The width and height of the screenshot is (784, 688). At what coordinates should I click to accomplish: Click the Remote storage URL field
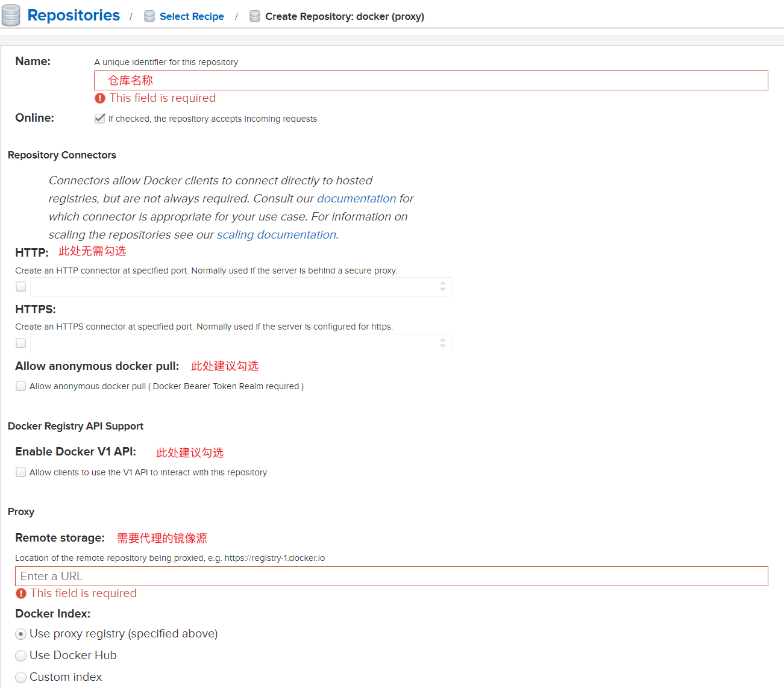point(392,576)
